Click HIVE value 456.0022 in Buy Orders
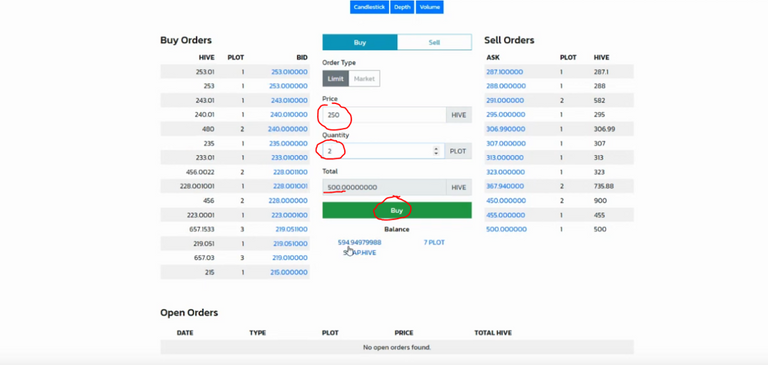The width and height of the screenshot is (768, 365). pyautogui.click(x=200, y=172)
